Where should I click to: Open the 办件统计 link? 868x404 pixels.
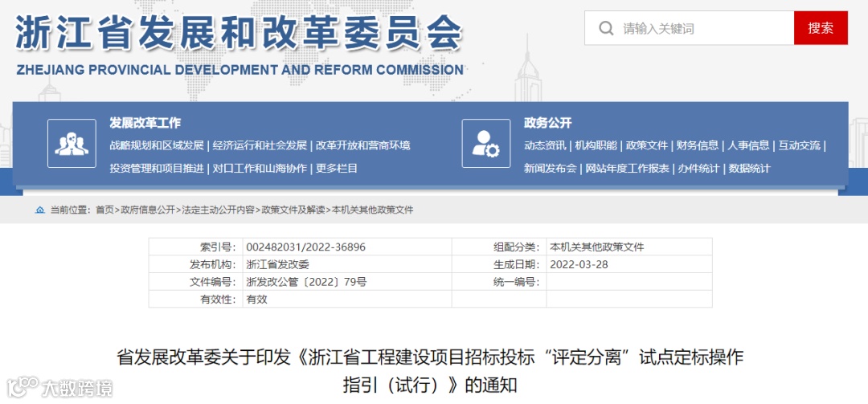pyautogui.click(x=698, y=168)
